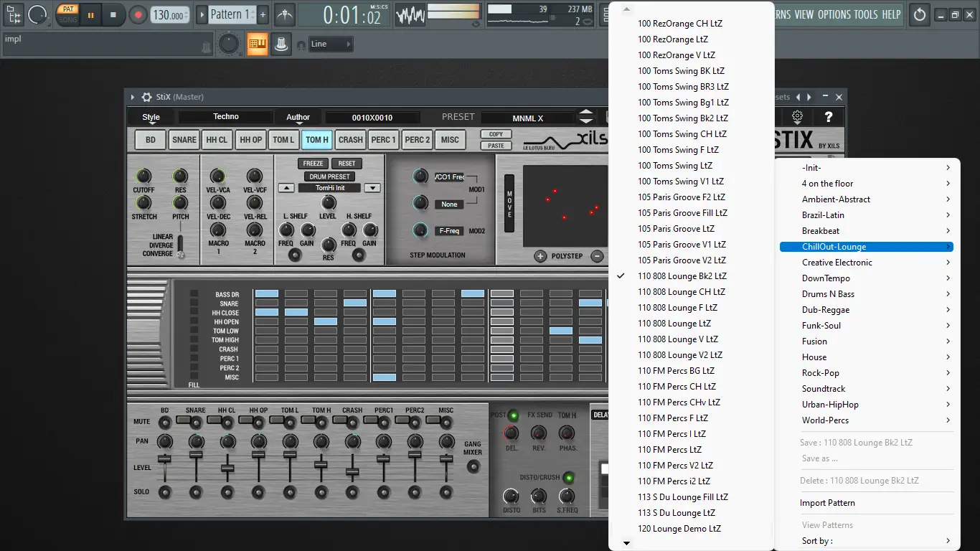
Task: Click the PITCH knob
Action: coord(181,202)
